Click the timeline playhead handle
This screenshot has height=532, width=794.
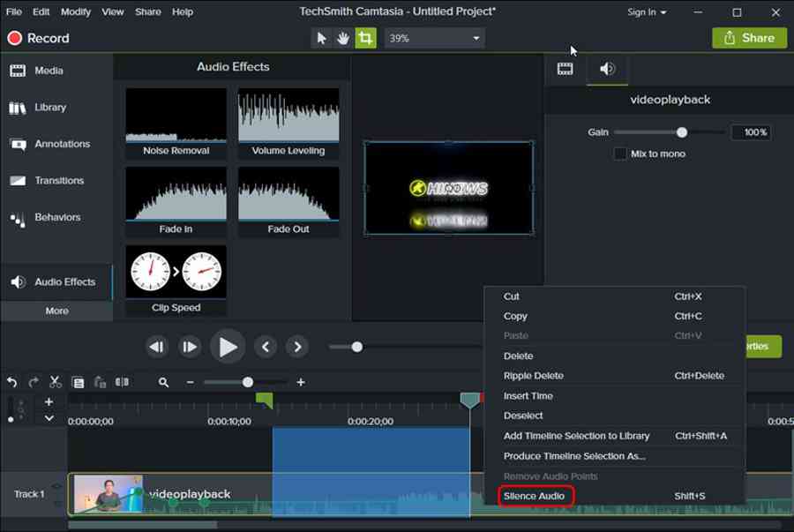(469, 401)
